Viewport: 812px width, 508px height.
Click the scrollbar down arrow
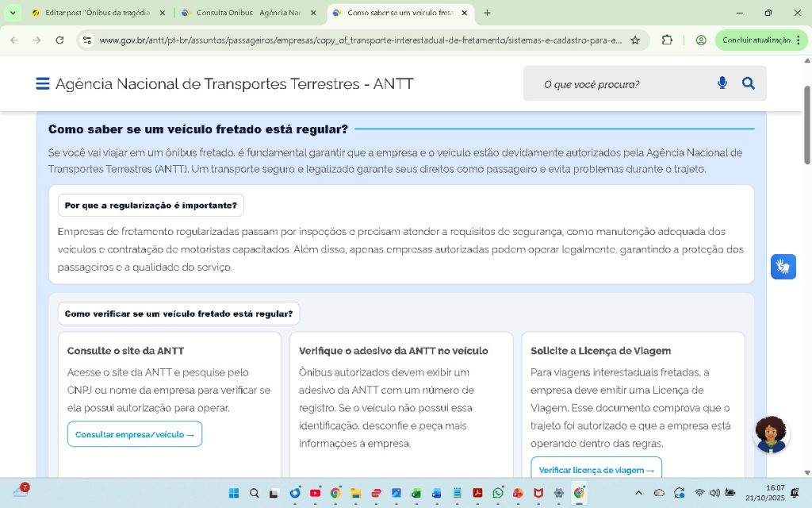806,472
